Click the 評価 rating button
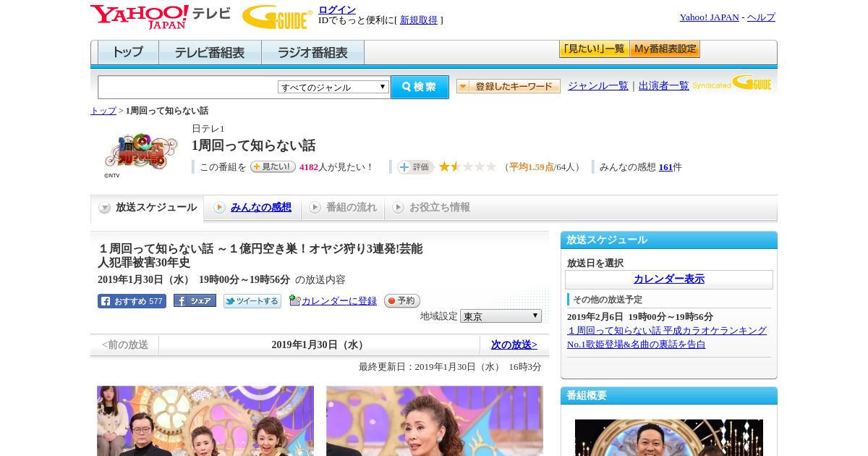868x456 pixels. click(415, 167)
